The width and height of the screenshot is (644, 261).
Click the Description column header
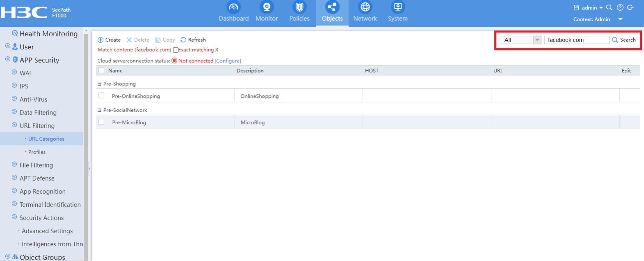tap(250, 71)
